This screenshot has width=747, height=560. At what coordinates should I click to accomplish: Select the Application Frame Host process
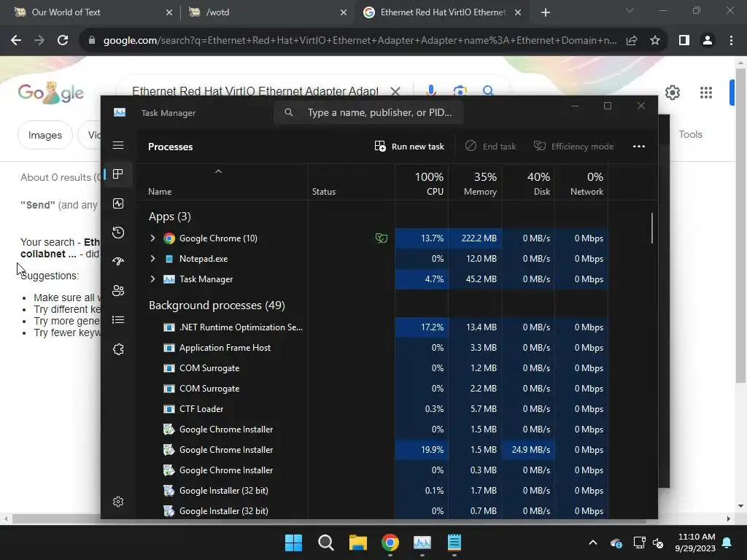(372, 348)
